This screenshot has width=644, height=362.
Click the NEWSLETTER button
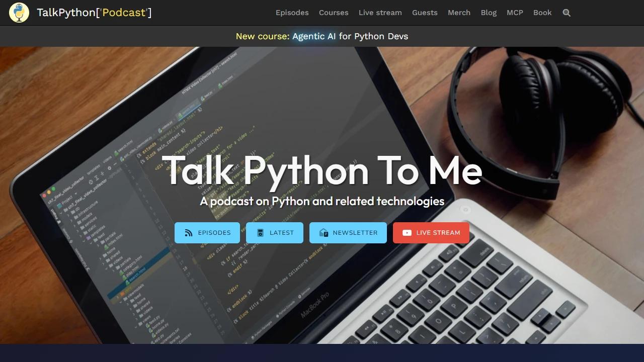click(348, 232)
